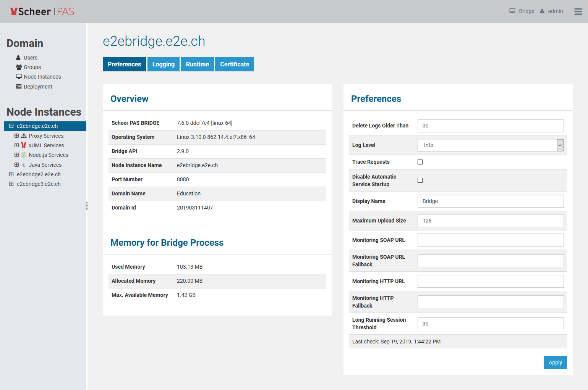Click the Apply button
Screen dimensions: 588x390
tap(555, 363)
